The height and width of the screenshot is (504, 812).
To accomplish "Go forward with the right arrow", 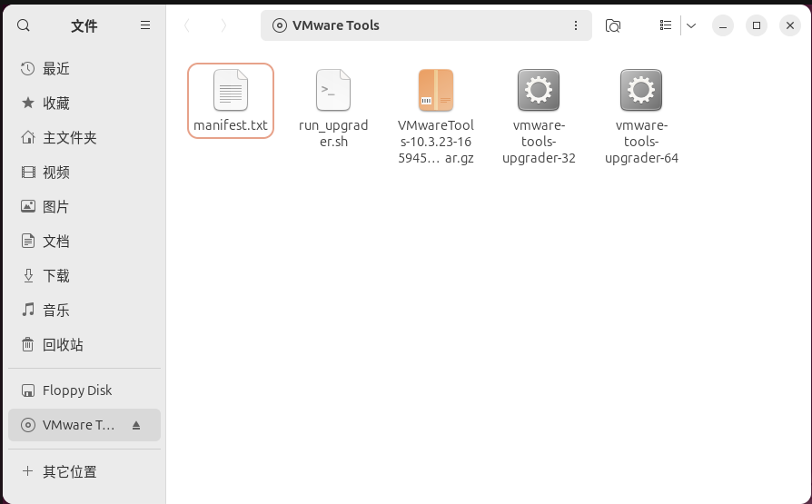I will point(223,25).
